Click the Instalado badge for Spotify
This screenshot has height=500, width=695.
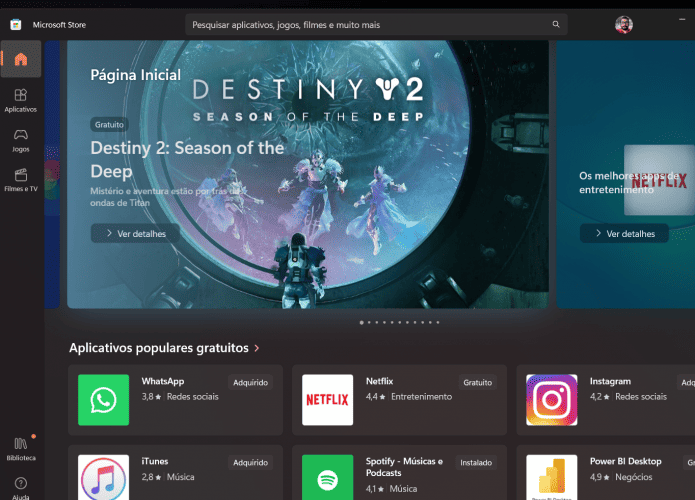(476, 462)
